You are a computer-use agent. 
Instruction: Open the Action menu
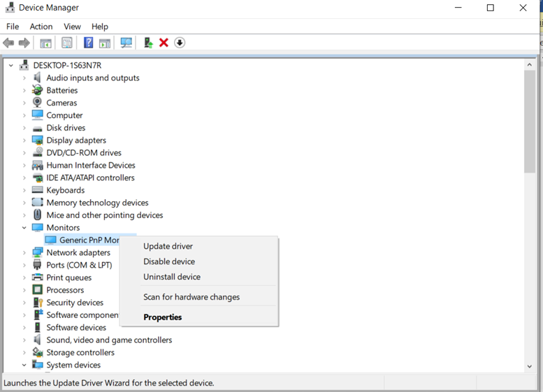click(x=41, y=27)
